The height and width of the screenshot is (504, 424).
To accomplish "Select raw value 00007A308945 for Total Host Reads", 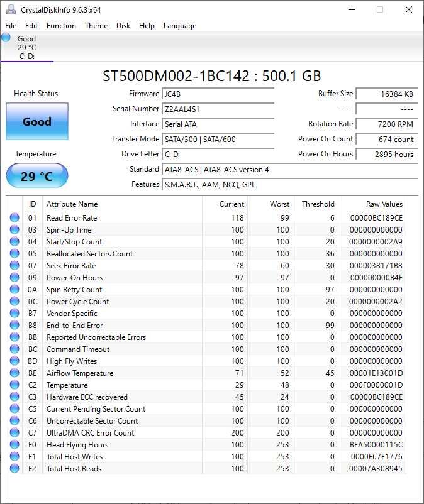I will [x=376, y=469].
